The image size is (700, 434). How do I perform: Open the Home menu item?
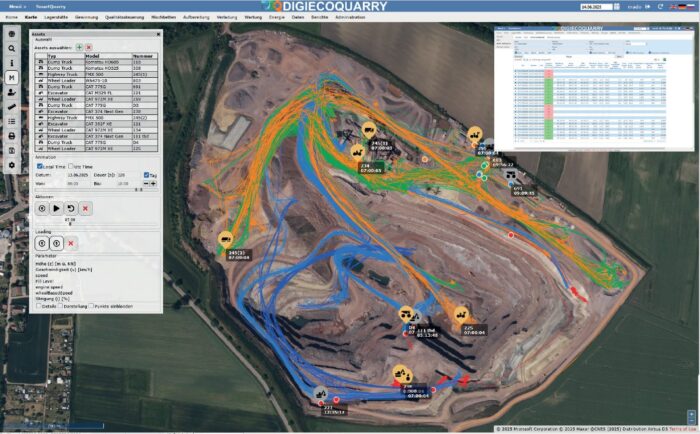pos(12,17)
